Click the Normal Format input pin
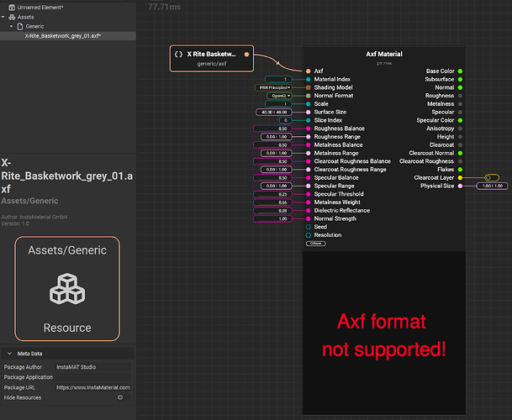The height and width of the screenshot is (420, 512). tap(309, 96)
